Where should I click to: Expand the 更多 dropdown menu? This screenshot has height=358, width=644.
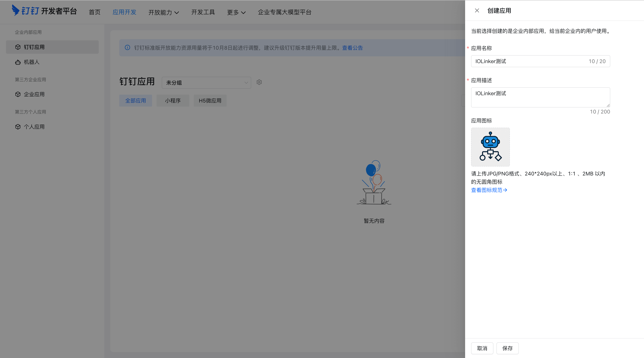point(236,12)
